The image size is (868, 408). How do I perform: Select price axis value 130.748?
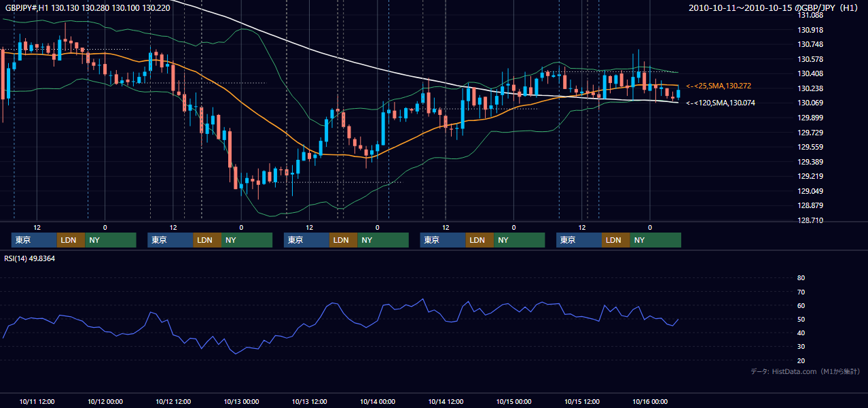(810, 44)
